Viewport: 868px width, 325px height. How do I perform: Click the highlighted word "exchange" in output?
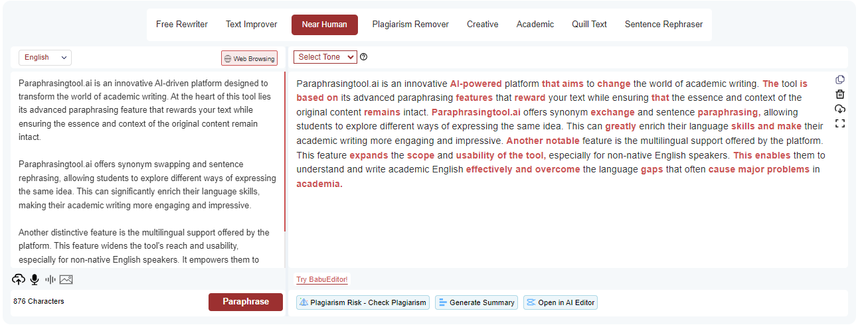point(612,112)
